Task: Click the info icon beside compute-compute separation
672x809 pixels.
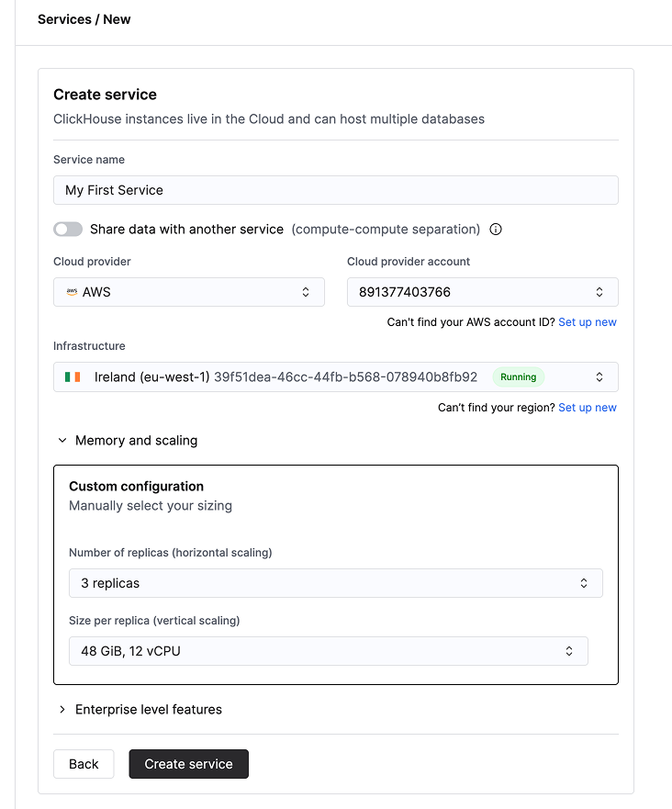Action: 496,229
